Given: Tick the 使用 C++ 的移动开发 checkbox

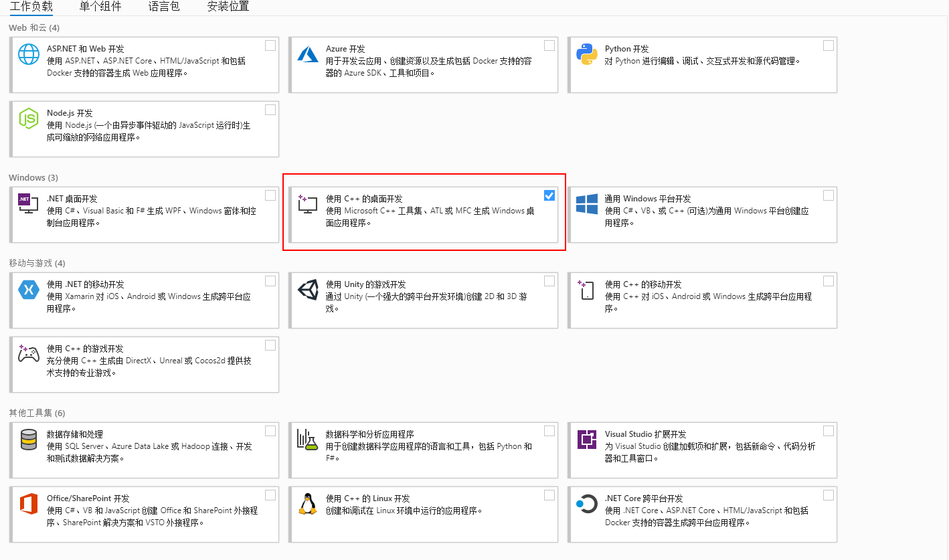Looking at the screenshot, I should 829,281.
